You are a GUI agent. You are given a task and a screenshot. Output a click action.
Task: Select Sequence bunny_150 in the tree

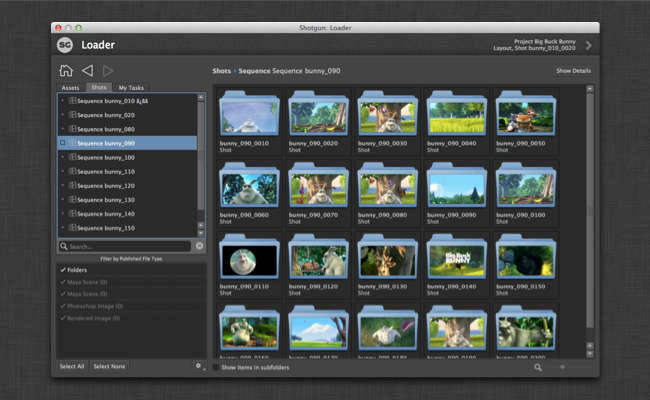[x=127, y=228]
